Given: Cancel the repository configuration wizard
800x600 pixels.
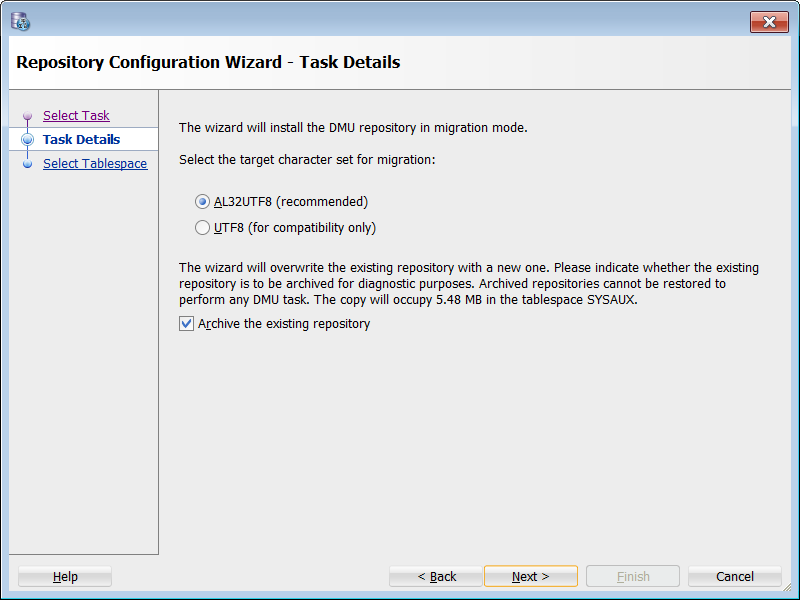Looking at the screenshot, I should (x=735, y=577).
